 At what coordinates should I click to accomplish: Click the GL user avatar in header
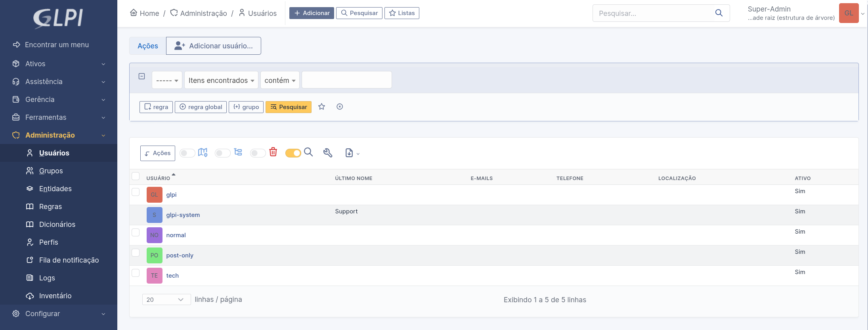point(849,13)
